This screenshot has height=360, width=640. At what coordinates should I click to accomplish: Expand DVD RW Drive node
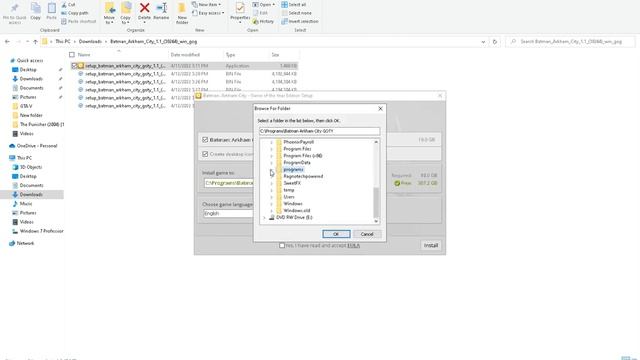[264, 218]
